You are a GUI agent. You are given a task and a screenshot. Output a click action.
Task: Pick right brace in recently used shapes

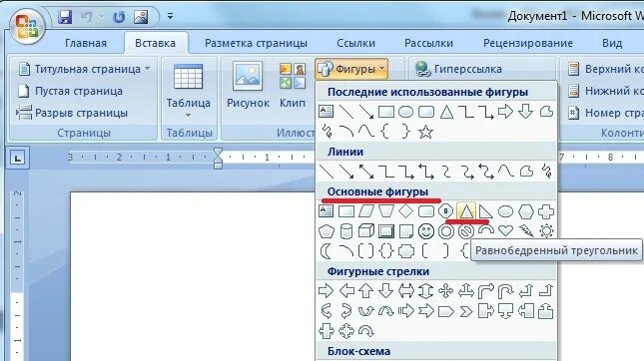[405, 132]
